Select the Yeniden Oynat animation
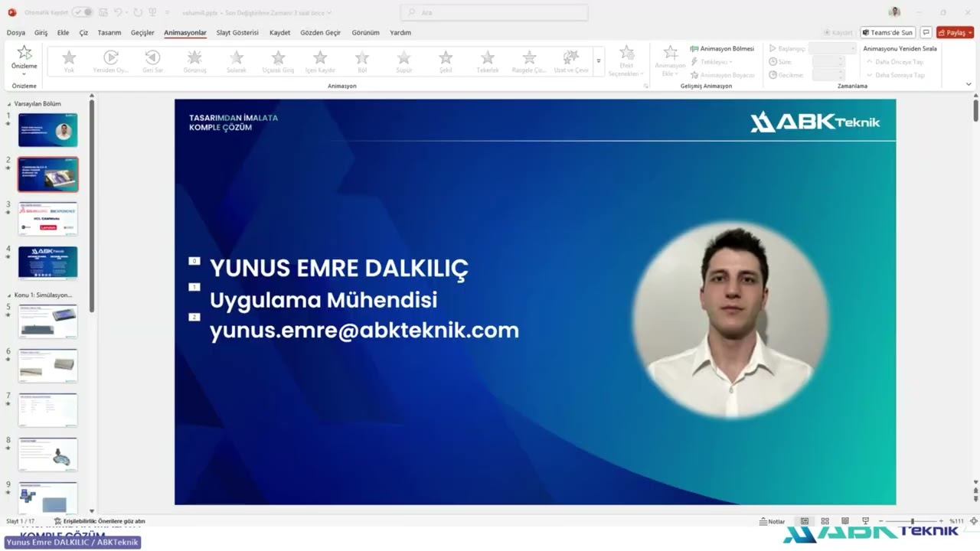This screenshot has width=980, height=551. click(111, 61)
